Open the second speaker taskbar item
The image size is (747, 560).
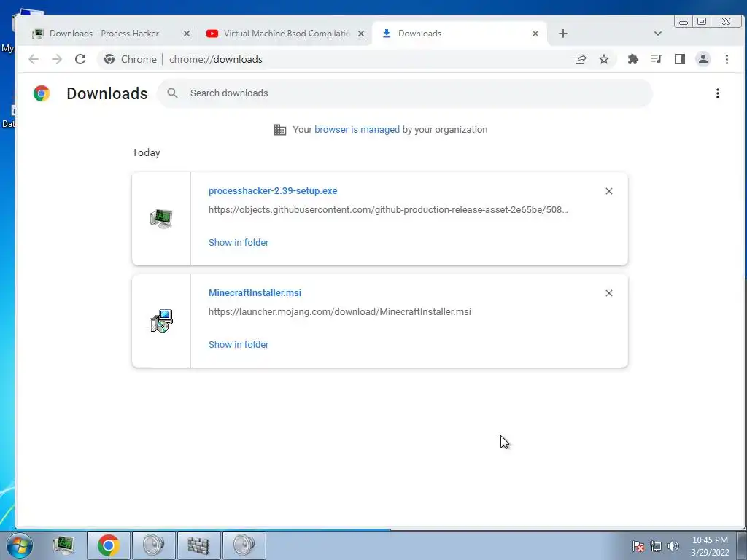[x=244, y=545]
